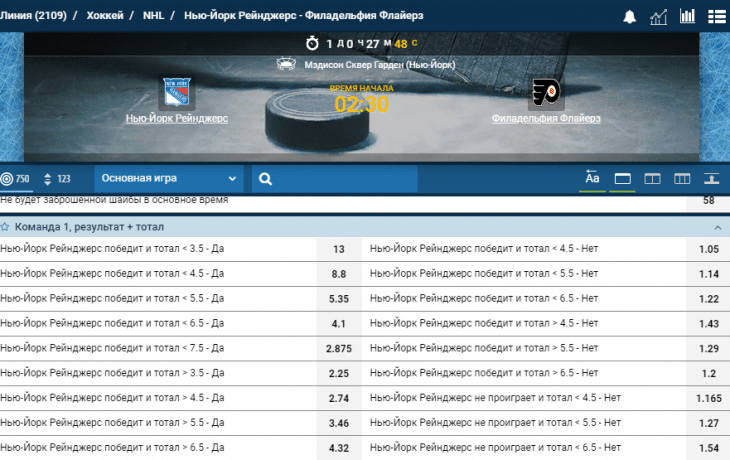The image size is (730, 460).
Task: Click the New York Rangers team logo
Action: pyautogui.click(x=178, y=94)
